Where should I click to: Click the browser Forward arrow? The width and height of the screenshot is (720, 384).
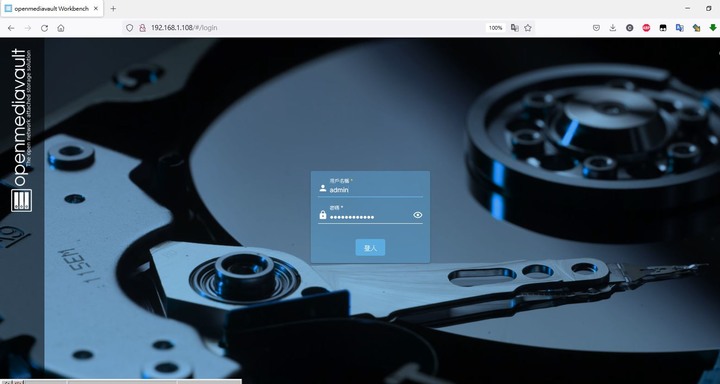click(x=28, y=28)
